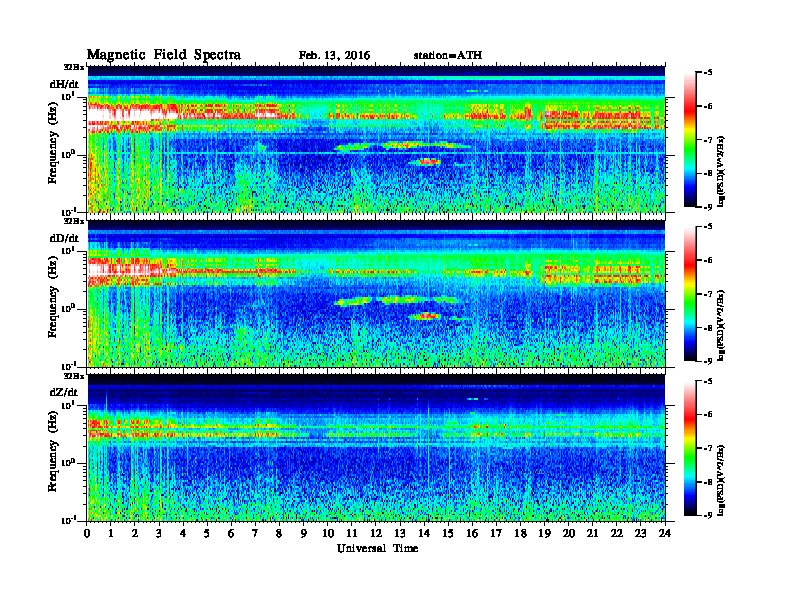Click hour tick label 0 on time axis
Screen dimensions: 792x612
[x=87, y=534]
